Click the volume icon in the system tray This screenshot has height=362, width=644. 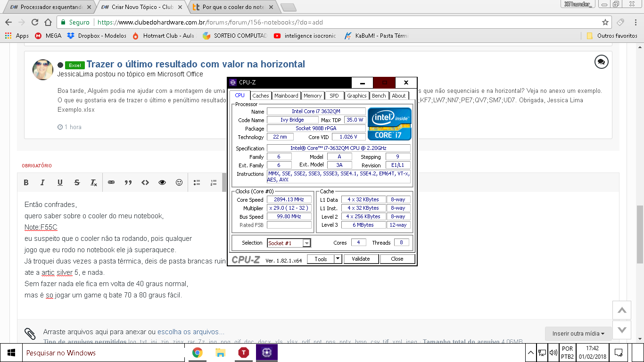(553, 352)
